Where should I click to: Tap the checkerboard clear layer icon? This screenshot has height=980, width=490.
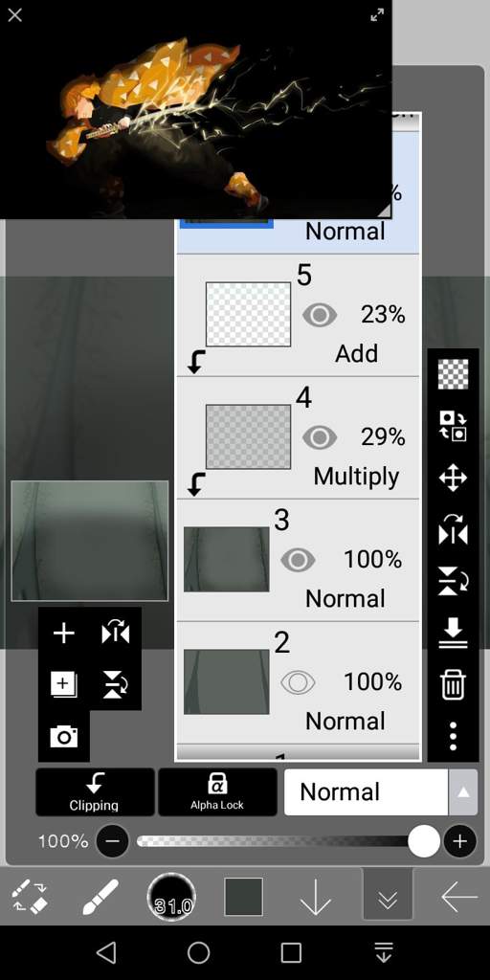click(x=453, y=374)
